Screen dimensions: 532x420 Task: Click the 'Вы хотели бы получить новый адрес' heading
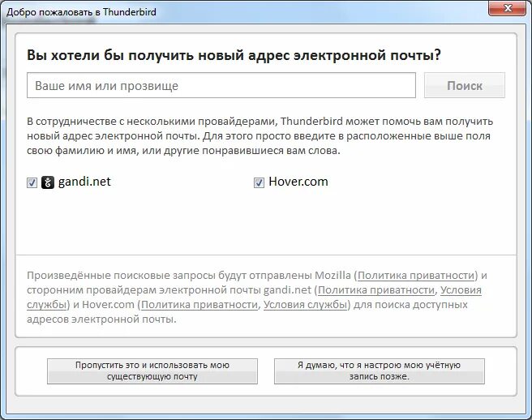(234, 55)
